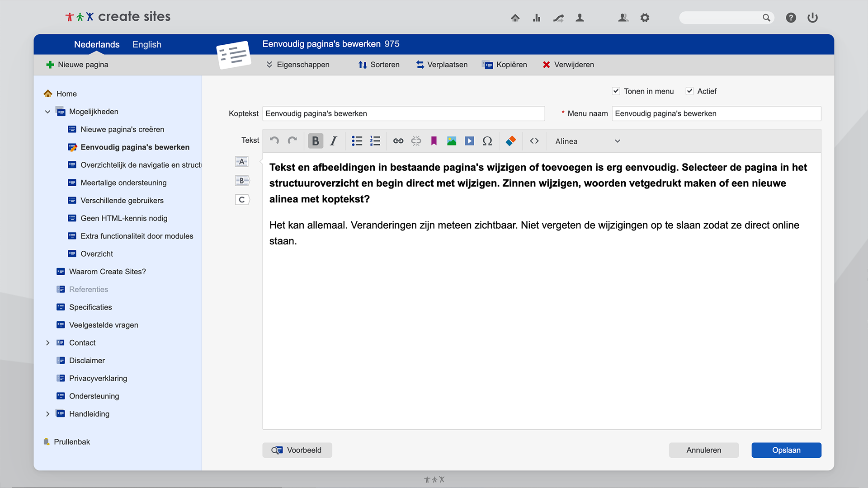Remove link with unlink icon
Viewport: 868px width, 488px height.
[x=416, y=141]
